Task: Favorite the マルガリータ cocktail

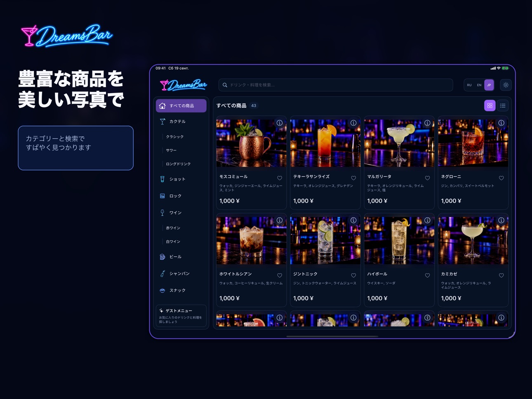Action: pos(427,178)
